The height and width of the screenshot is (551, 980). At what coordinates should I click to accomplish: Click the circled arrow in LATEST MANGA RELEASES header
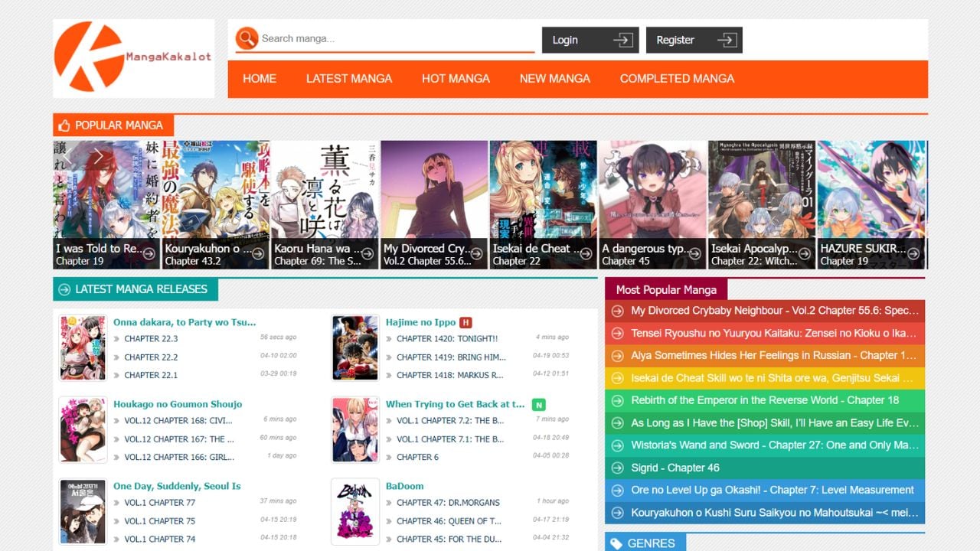pyautogui.click(x=62, y=289)
